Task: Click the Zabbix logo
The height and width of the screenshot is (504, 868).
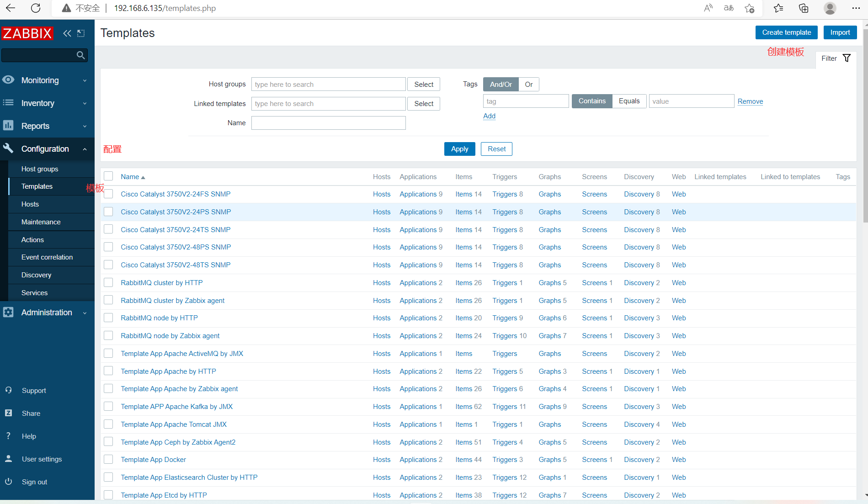Action: coord(27,33)
